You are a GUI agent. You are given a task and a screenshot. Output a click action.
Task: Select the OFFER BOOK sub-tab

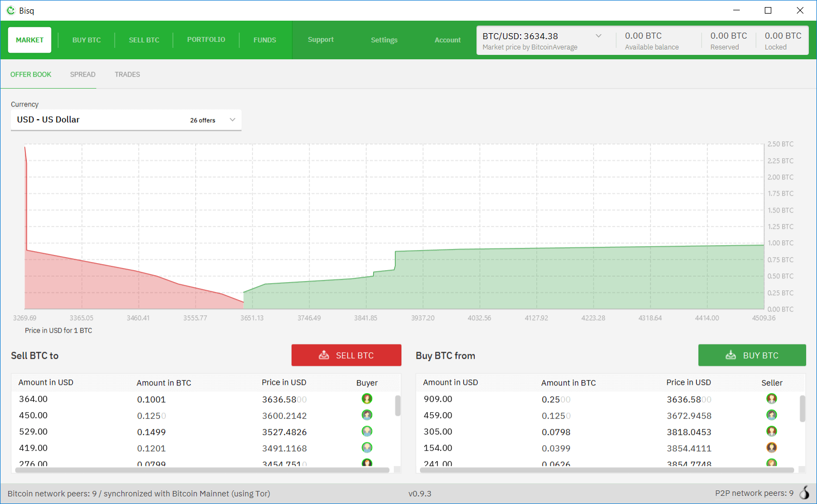click(x=31, y=74)
